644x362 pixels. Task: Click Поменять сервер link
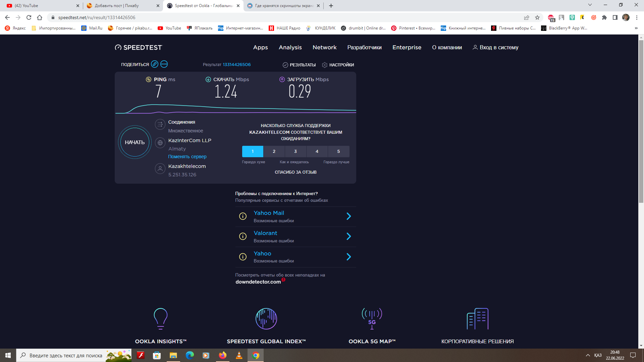[187, 157]
